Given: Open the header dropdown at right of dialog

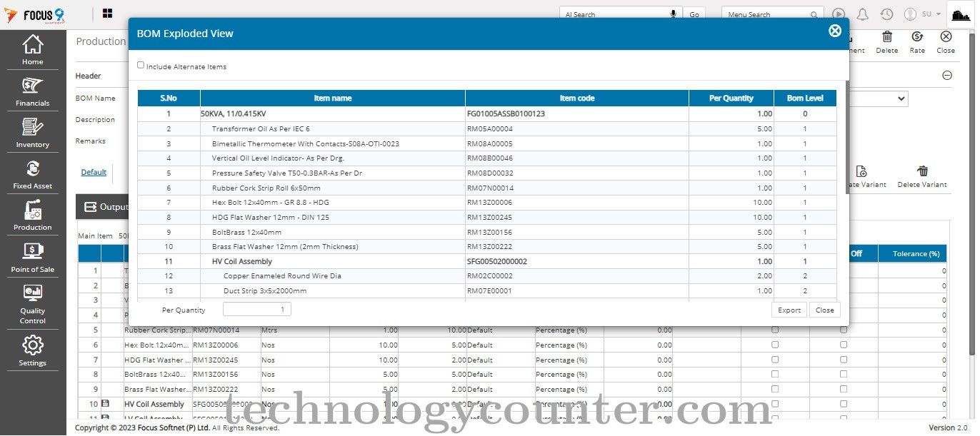Looking at the screenshot, I should click(x=879, y=98).
